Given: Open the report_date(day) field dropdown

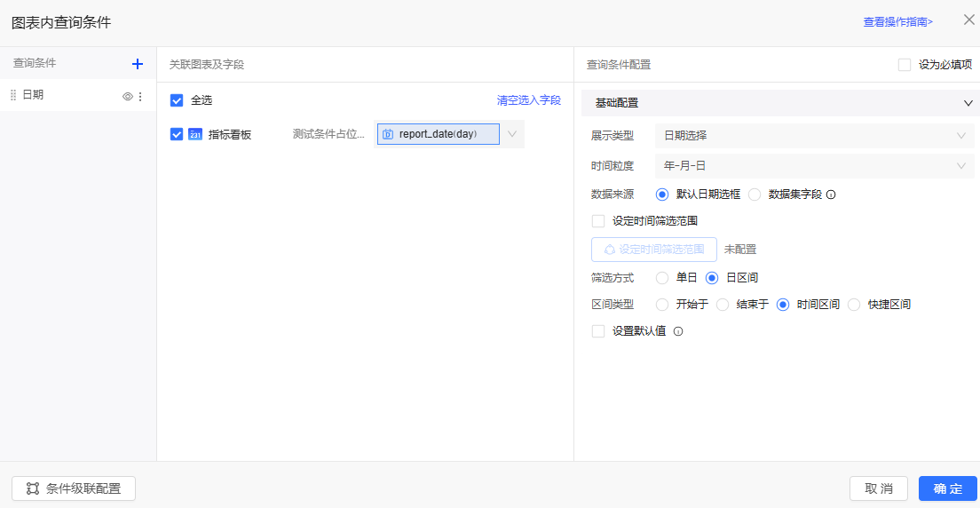Looking at the screenshot, I should pyautogui.click(x=512, y=134).
